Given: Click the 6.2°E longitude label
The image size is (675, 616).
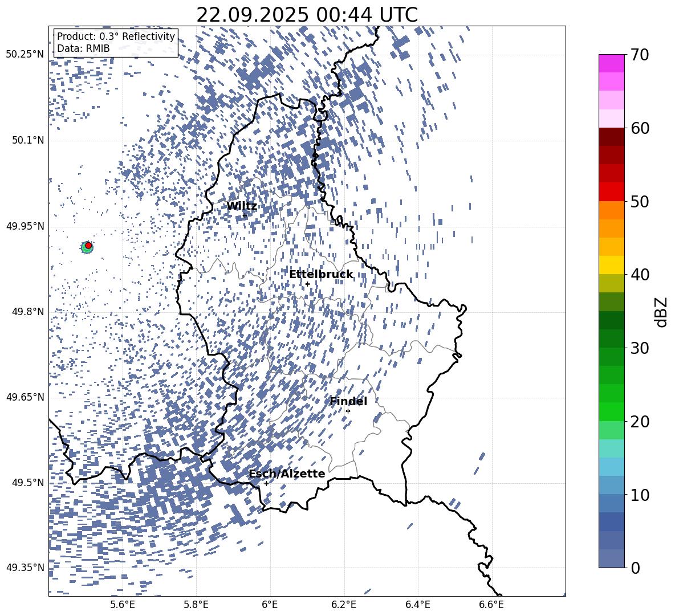Looking at the screenshot, I should pyautogui.click(x=344, y=605).
